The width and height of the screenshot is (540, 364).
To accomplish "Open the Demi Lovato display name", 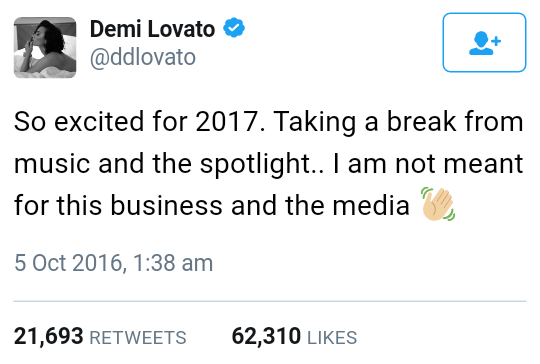I will (x=153, y=29).
